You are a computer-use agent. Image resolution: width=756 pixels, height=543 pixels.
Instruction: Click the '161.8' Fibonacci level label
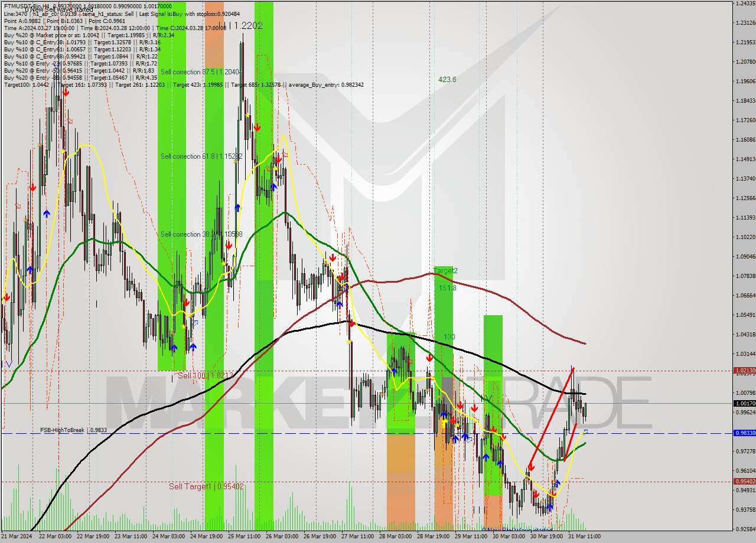pos(447,288)
